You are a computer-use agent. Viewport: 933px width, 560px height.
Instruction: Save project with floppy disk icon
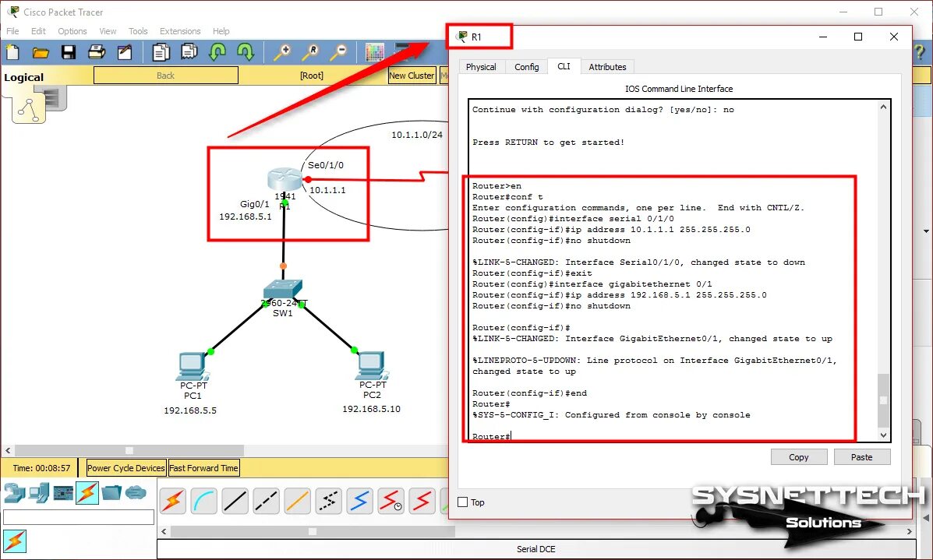69,53
